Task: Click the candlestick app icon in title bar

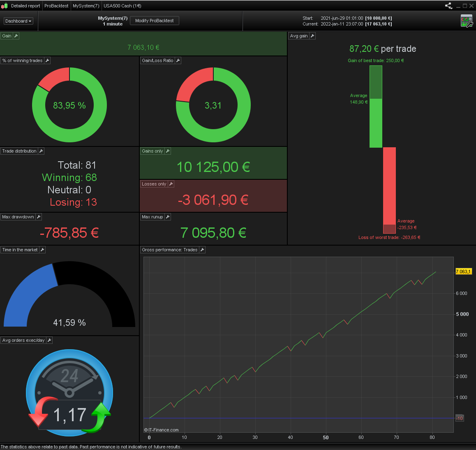Action: coord(4,6)
